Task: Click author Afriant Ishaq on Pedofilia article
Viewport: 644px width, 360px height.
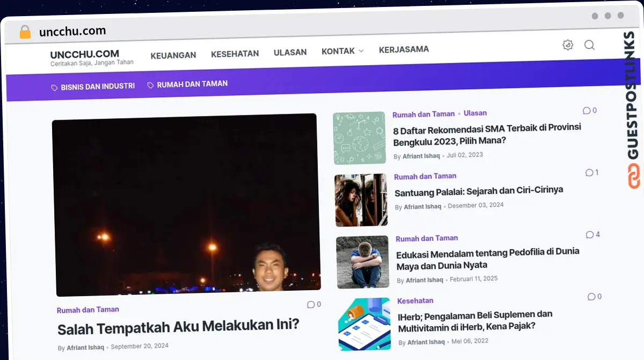Action: (x=425, y=280)
